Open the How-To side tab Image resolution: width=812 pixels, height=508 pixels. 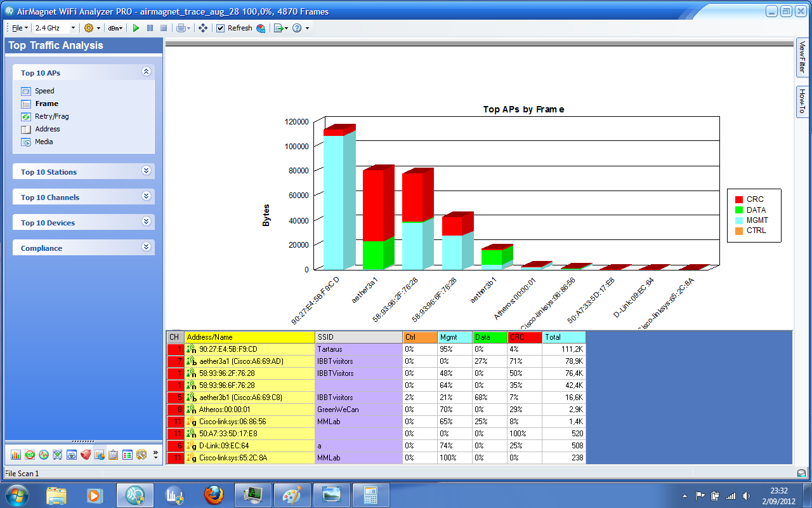pyautogui.click(x=802, y=102)
